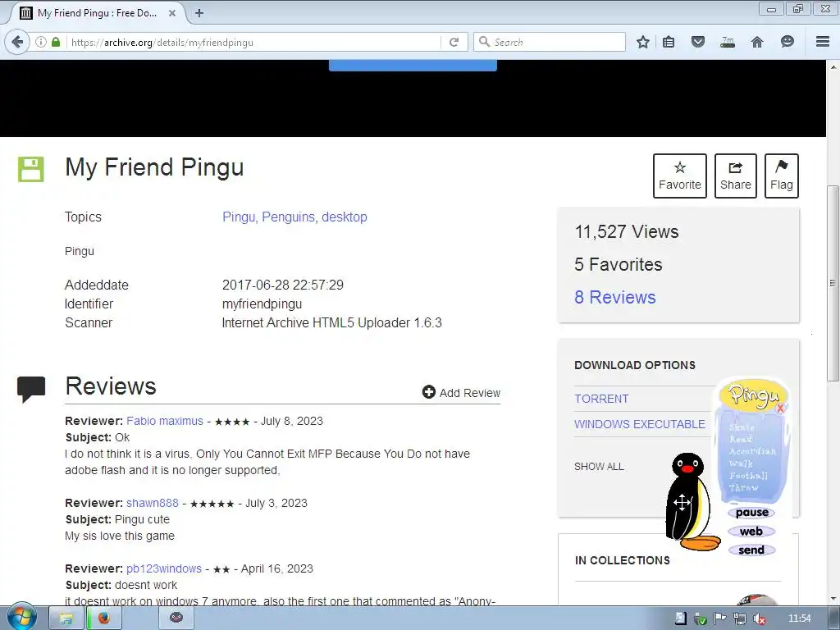
Task: Click the Firefox Search box
Action: pyautogui.click(x=550, y=42)
